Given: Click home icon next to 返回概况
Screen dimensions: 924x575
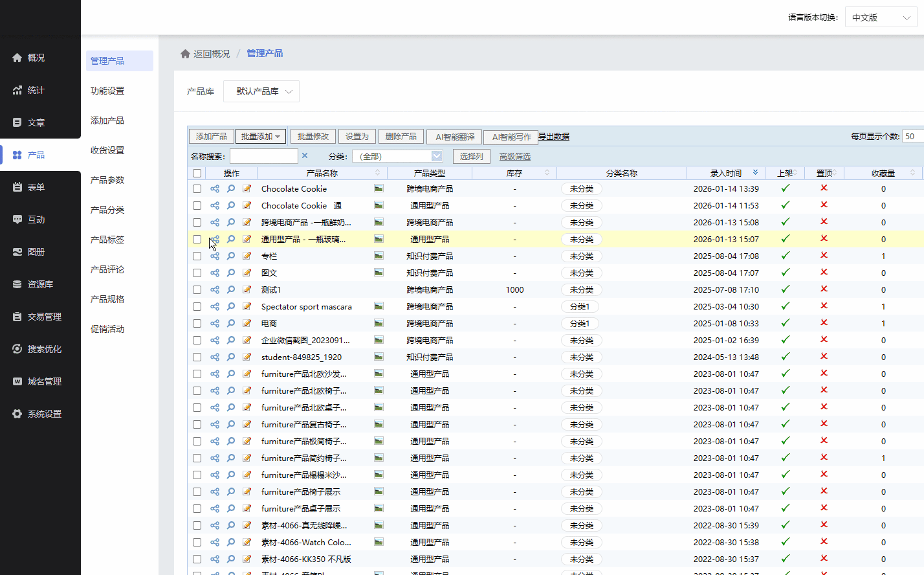Looking at the screenshot, I should 185,54.
